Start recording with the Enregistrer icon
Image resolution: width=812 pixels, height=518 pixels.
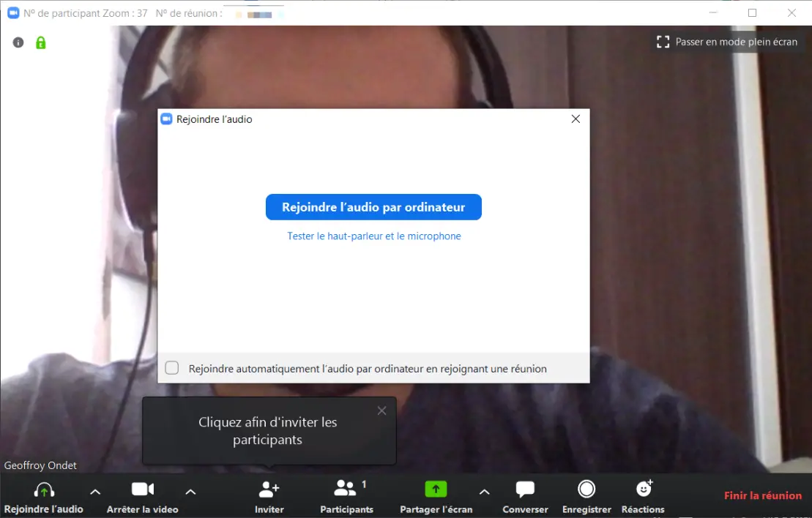click(586, 489)
